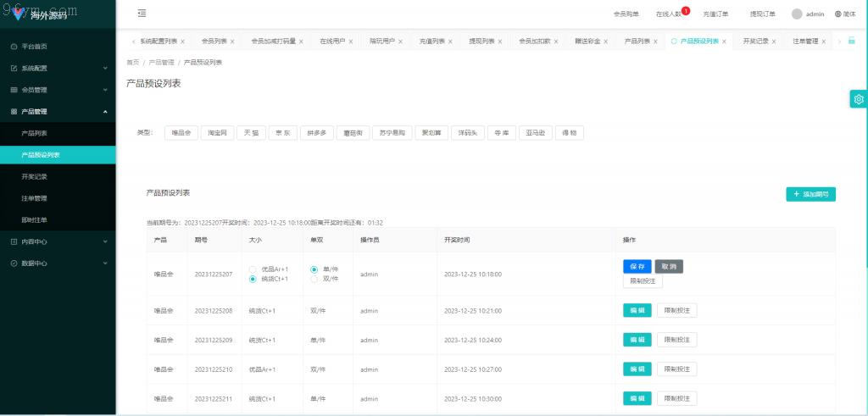
Task: Select the 优品Ar+1 radio option
Action: [x=253, y=269]
